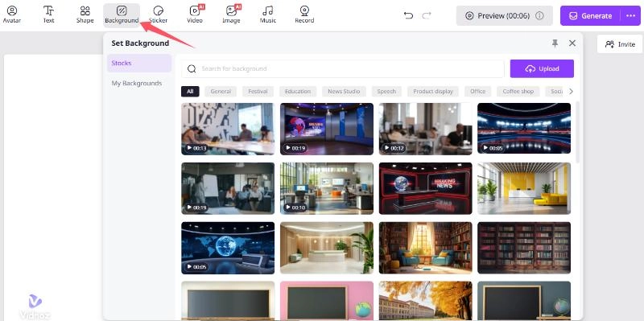
Task: Close the Set Background panel
Action: [572, 43]
